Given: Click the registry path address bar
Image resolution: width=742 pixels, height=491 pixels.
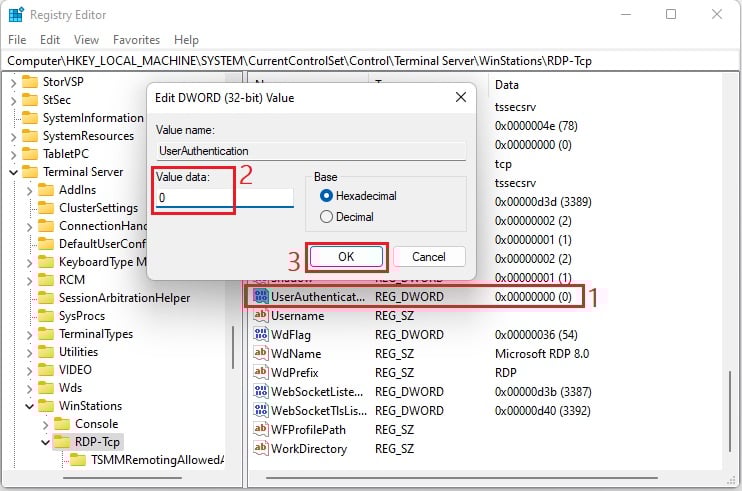Looking at the screenshot, I should (371, 61).
